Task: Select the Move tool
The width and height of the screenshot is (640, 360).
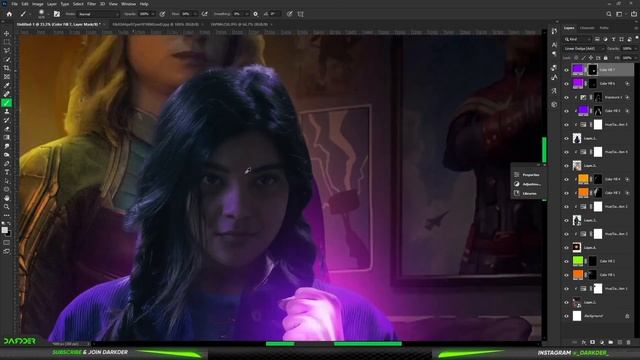Action: 7,33
